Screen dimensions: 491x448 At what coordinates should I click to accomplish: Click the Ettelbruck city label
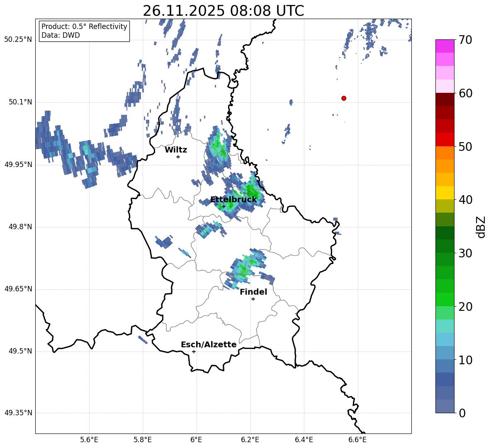233,199
